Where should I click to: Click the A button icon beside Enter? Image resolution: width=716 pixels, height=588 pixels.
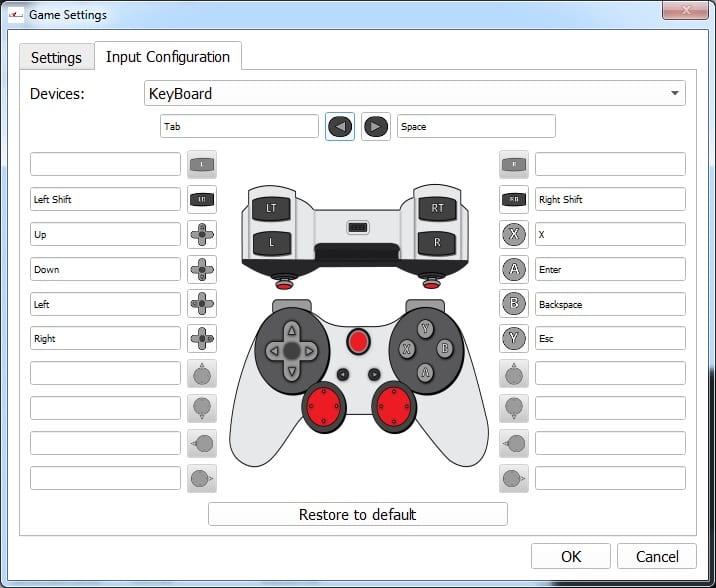click(514, 269)
